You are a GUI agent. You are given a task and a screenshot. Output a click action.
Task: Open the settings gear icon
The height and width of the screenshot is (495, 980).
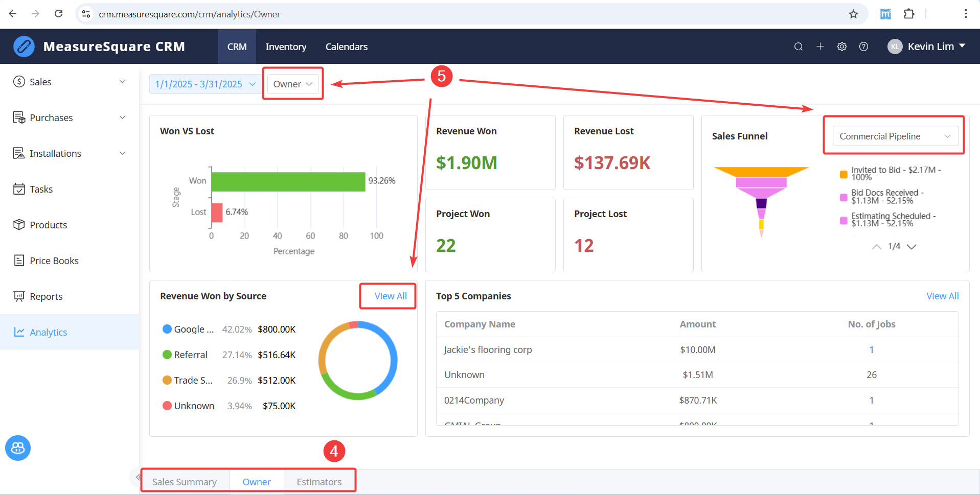pos(842,46)
